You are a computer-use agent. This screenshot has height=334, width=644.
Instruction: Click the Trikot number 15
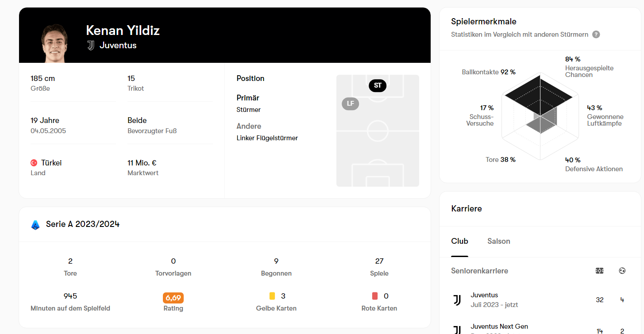coord(131,78)
